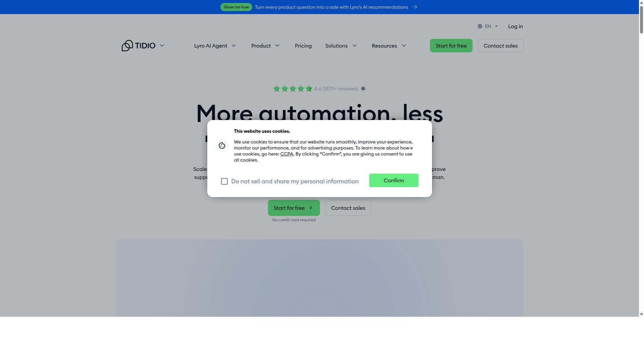This screenshot has height=362, width=644.
Task: Click No credit card required text
Action: click(x=294, y=220)
